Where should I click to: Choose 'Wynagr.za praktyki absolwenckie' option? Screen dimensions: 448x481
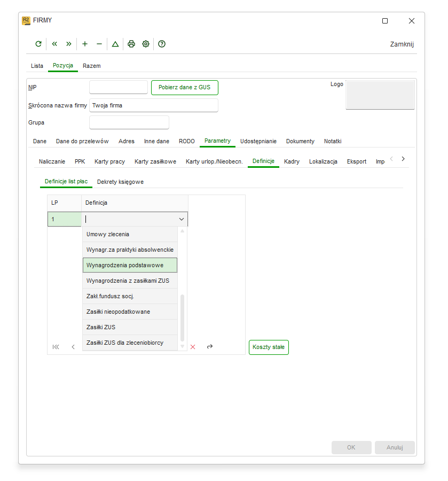(x=130, y=250)
